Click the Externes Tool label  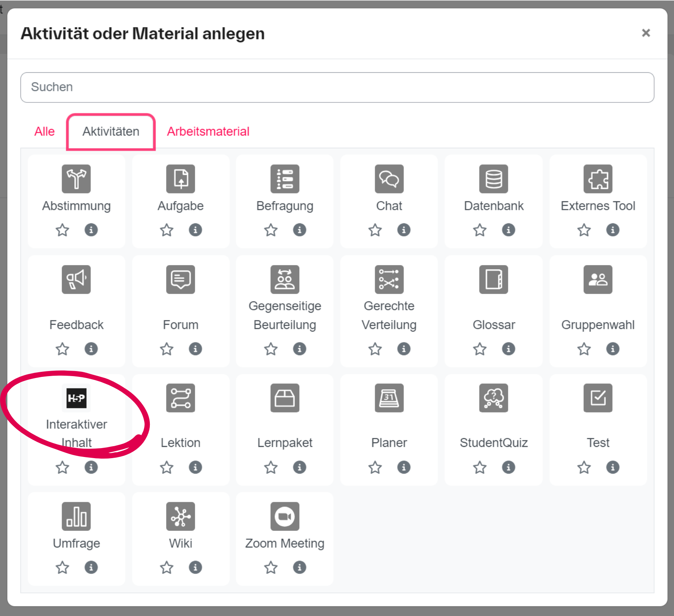(598, 206)
